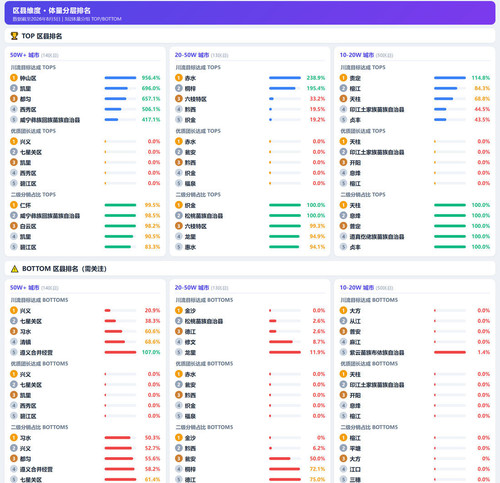Open the 50W+ 城市 header in the TOP section
Viewport: 500px width, 483px height.
click(x=25, y=55)
